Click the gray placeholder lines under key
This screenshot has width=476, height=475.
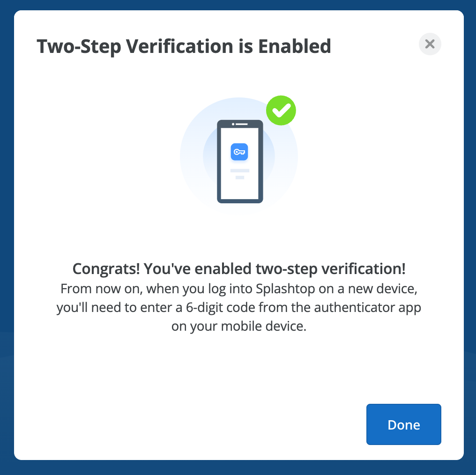[239, 173]
